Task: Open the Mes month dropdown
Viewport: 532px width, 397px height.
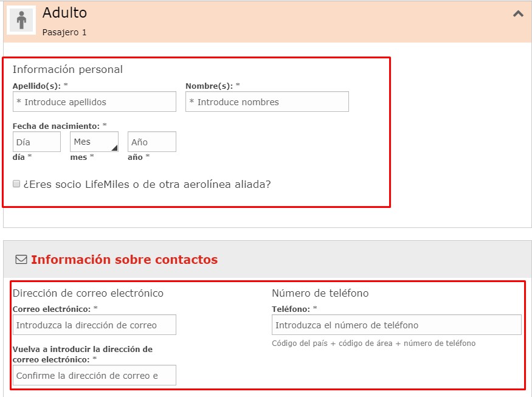Action: point(94,142)
